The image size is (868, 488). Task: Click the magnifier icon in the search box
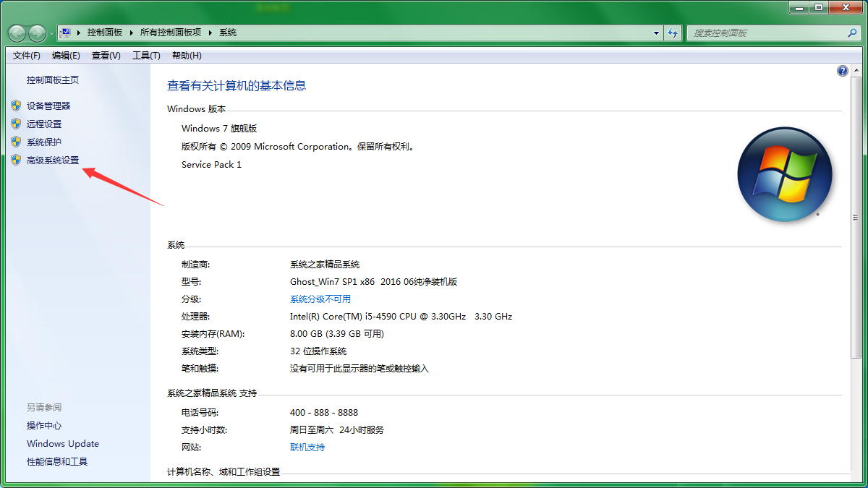853,33
